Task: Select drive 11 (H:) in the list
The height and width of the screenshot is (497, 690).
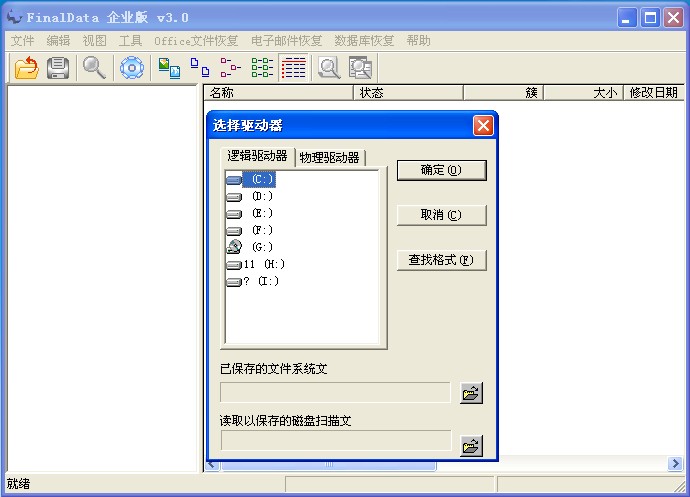Action: coord(255,264)
